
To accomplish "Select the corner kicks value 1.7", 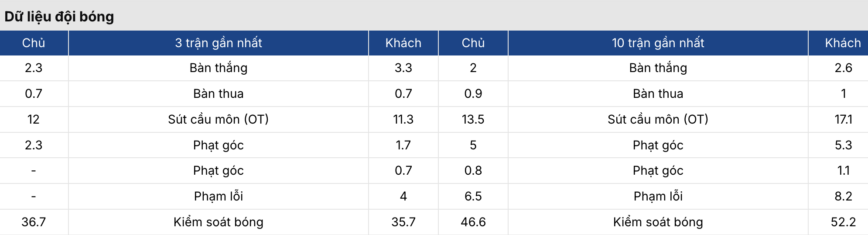I will point(403,145).
